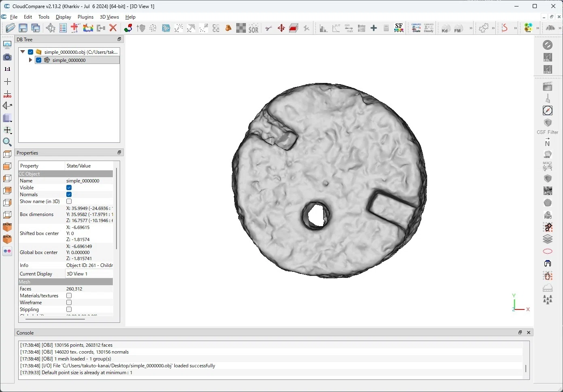Uncheck the simple_0000000.obj folder checkbox

click(31, 52)
